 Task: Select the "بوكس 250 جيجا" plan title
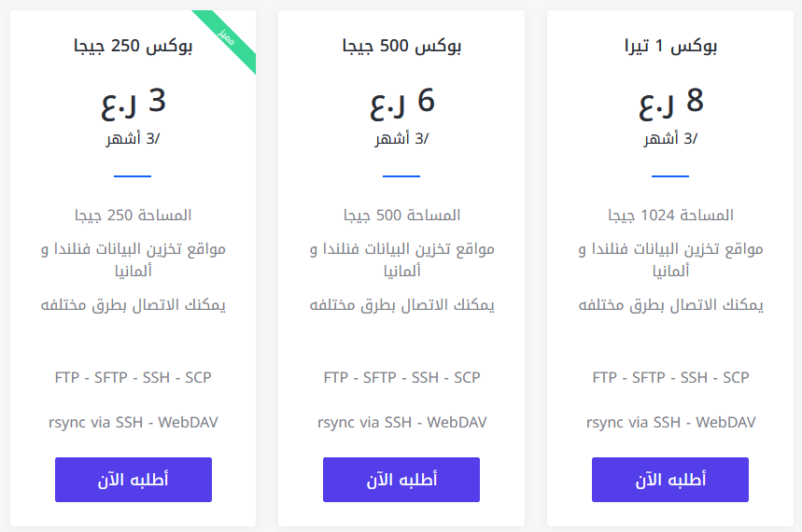[134, 46]
